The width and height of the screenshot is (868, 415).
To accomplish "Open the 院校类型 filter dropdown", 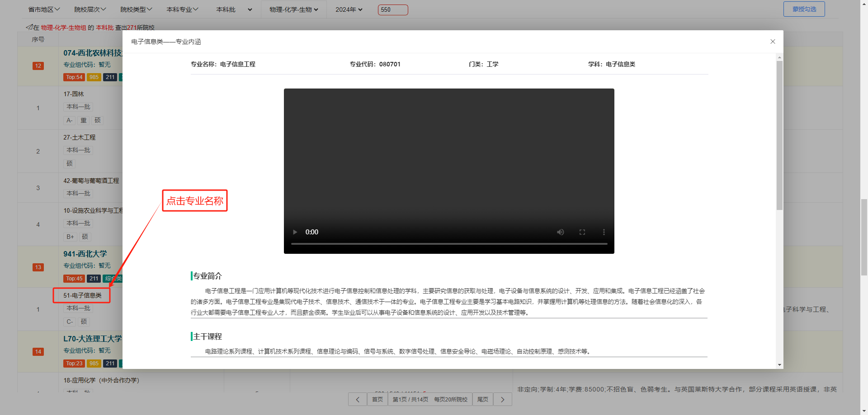I will pos(136,9).
